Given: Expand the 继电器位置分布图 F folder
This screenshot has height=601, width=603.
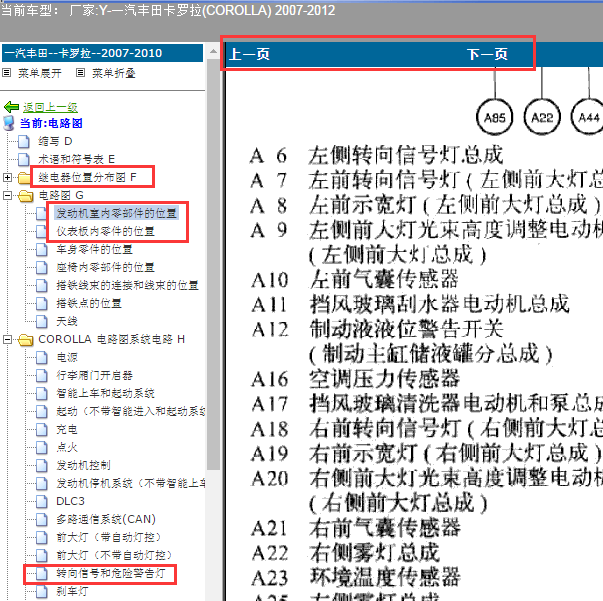Looking at the screenshot, I should pos(7,177).
